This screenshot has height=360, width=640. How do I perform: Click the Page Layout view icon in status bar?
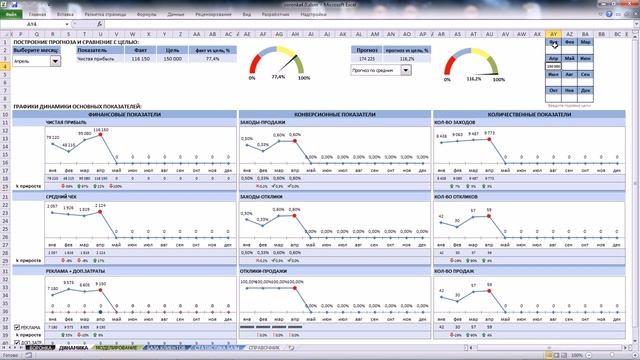[556, 356]
